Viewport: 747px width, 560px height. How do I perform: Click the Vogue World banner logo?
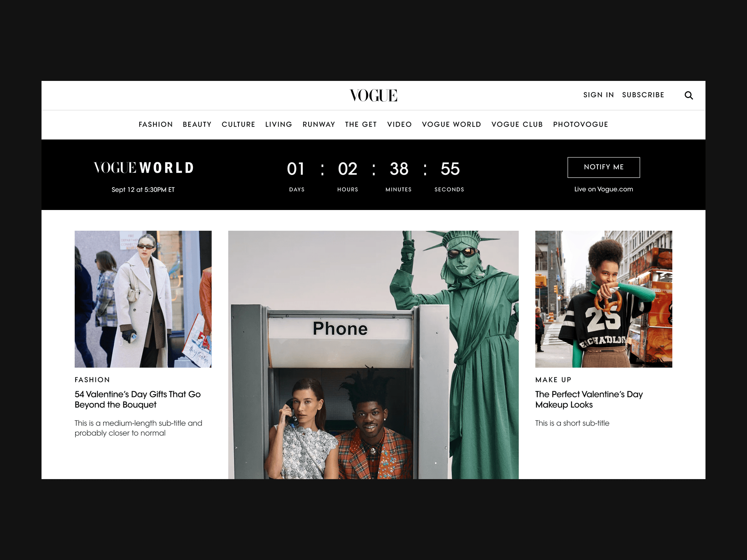click(143, 168)
